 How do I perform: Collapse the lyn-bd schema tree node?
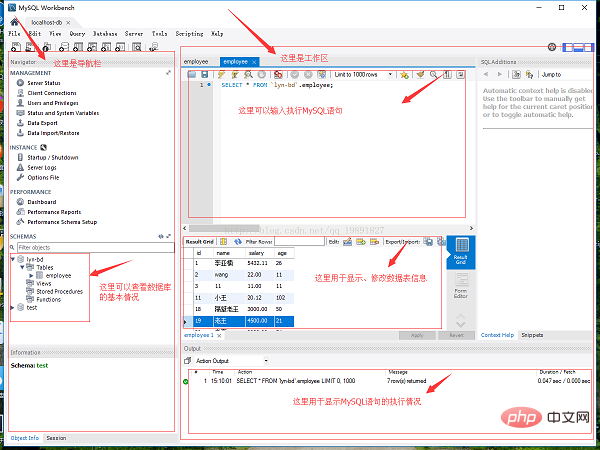pyautogui.click(x=13, y=259)
